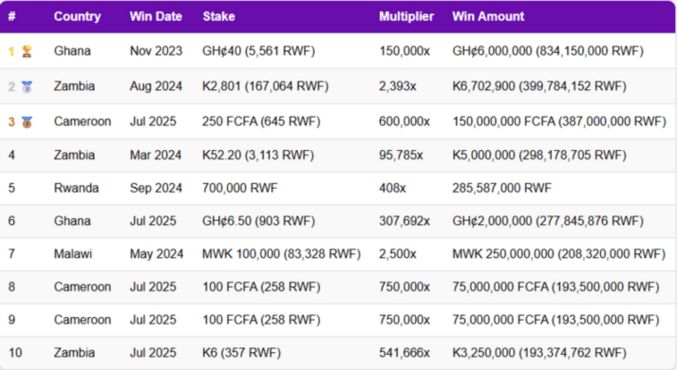The width and height of the screenshot is (677, 370).
Task: Click the Win Amount column header
Action: click(x=488, y=16)
